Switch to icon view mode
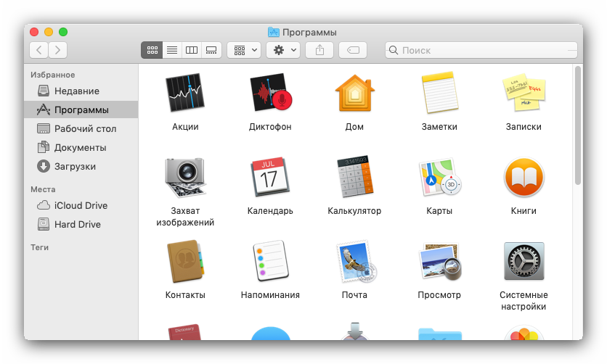The height and width of the screenshot is (364, 607). 152,50
